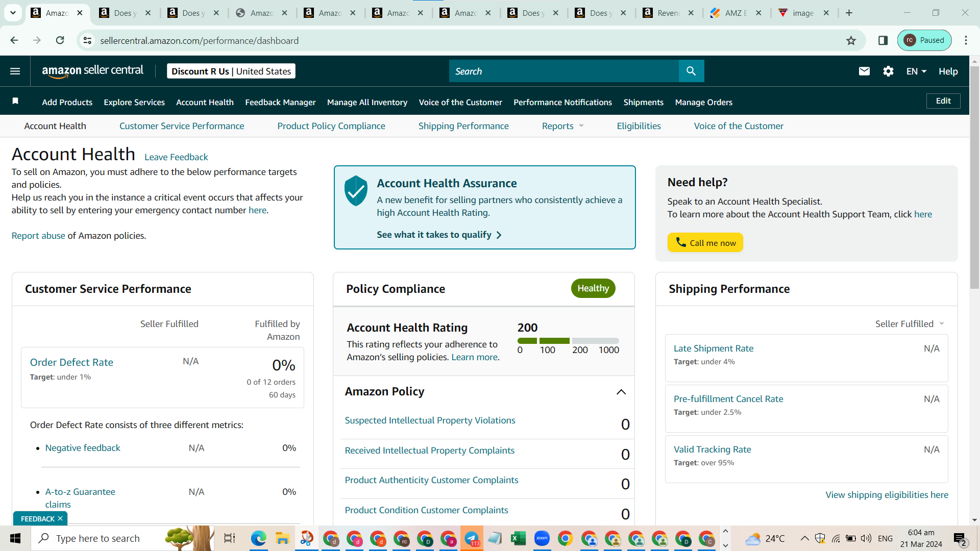This screenshot has width=980, height=551.
Task: Open the Discount R Us account switcher
Action: 231,71
